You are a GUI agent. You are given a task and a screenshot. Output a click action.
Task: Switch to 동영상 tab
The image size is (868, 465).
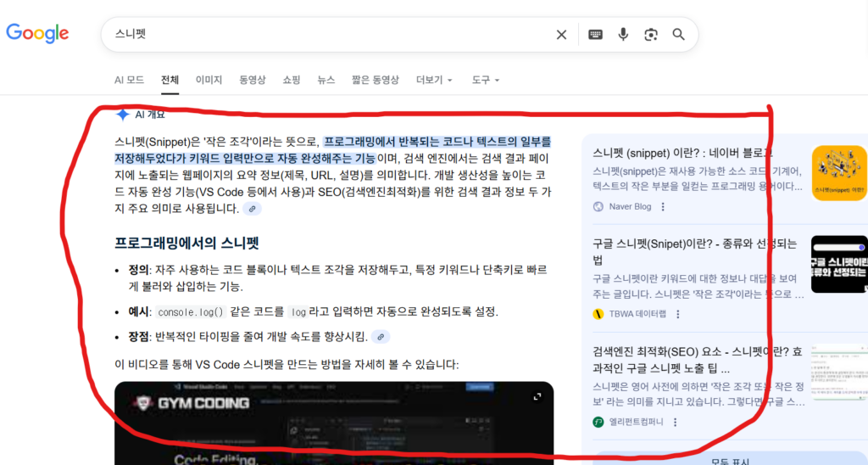coord(253,80)
